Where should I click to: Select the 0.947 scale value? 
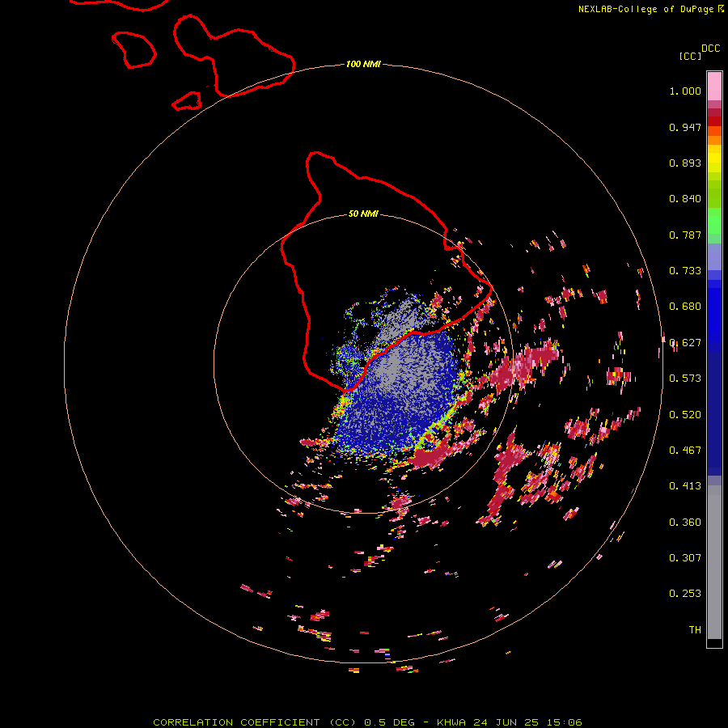point(685,127)
